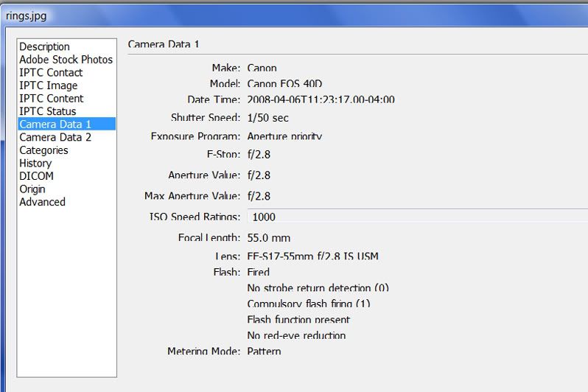Switch to IPTC Image section
Screen dimensions: 588x392
(48, 85)
